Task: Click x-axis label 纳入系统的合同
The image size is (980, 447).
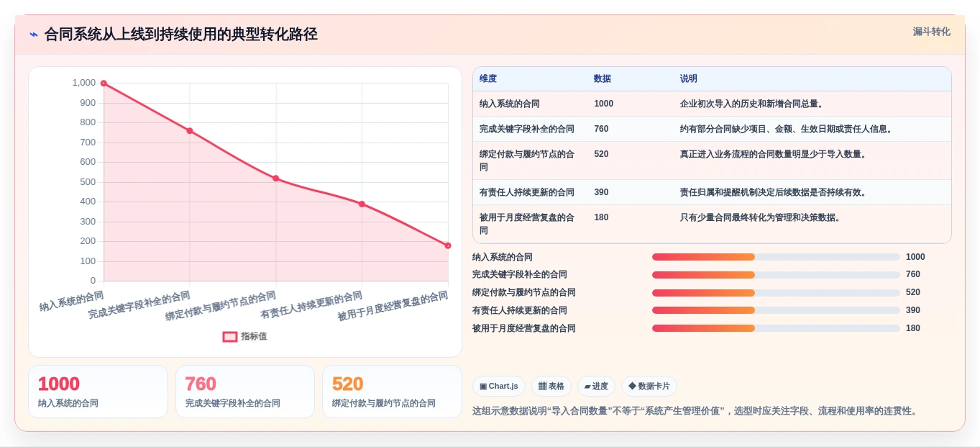Action: [x=72, y=301]
